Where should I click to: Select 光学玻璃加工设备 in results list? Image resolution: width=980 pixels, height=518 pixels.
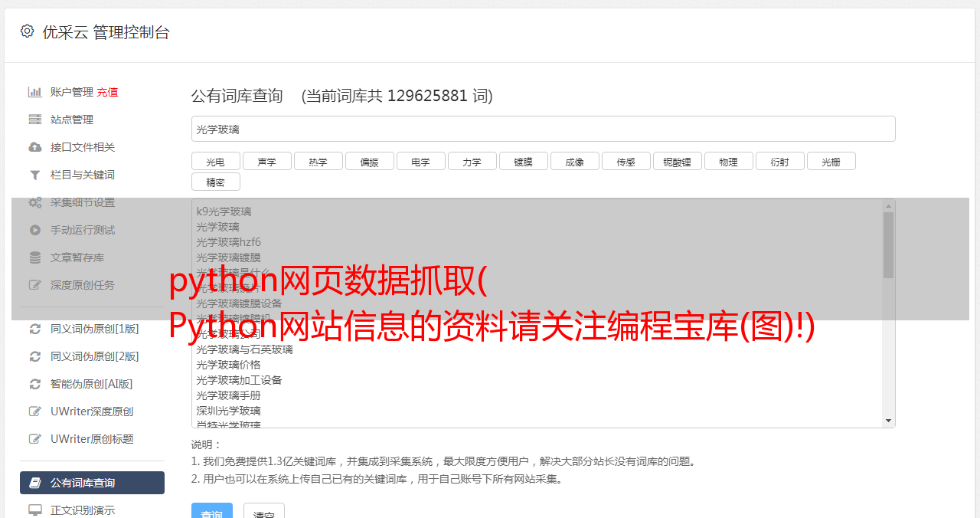pos(239,380)
